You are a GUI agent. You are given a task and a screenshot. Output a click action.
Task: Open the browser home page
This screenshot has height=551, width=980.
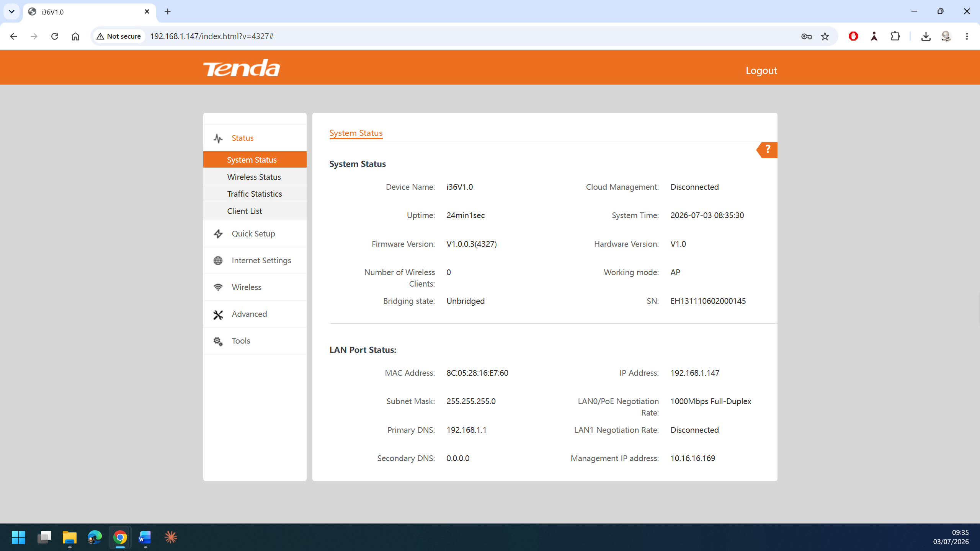[75, 36]
